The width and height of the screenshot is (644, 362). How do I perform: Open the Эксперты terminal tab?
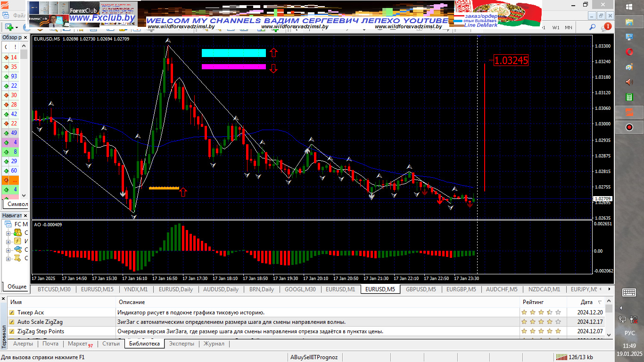pos(182,344)
